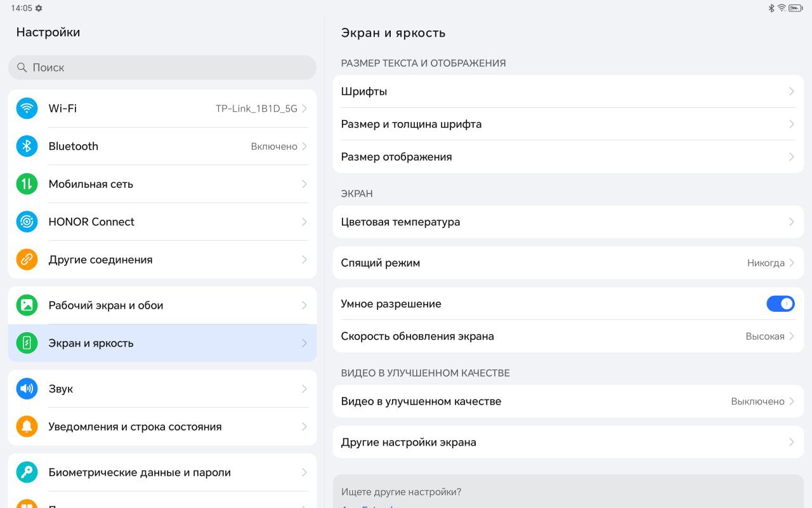Open the Звук settings section
Viewport: 812px width, 508px height.
click(x=162, y=389)
